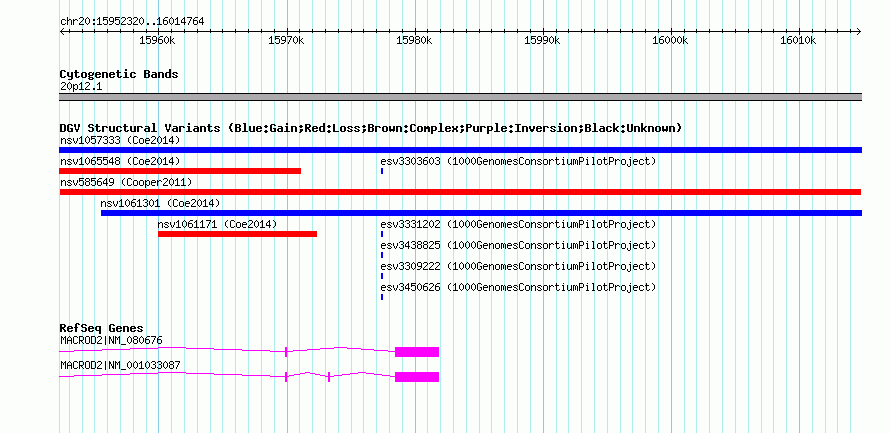Select the second small exon tick of NM_001033087
Screen dimensions: 890x433
(329, 377)
